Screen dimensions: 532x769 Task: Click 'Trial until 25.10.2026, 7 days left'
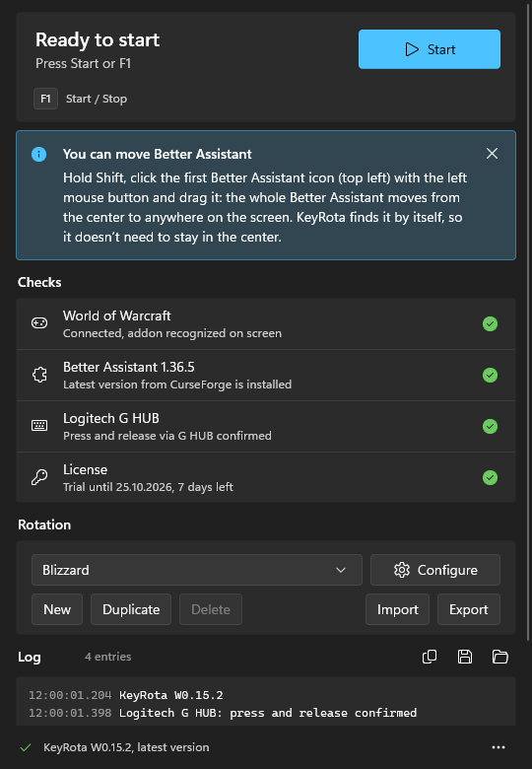click(148, 487)
